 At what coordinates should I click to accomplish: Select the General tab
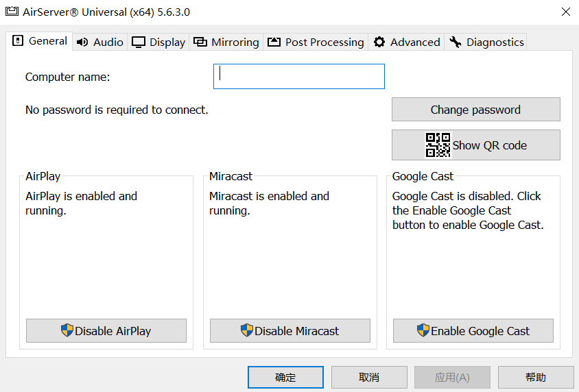click(39, 41)
